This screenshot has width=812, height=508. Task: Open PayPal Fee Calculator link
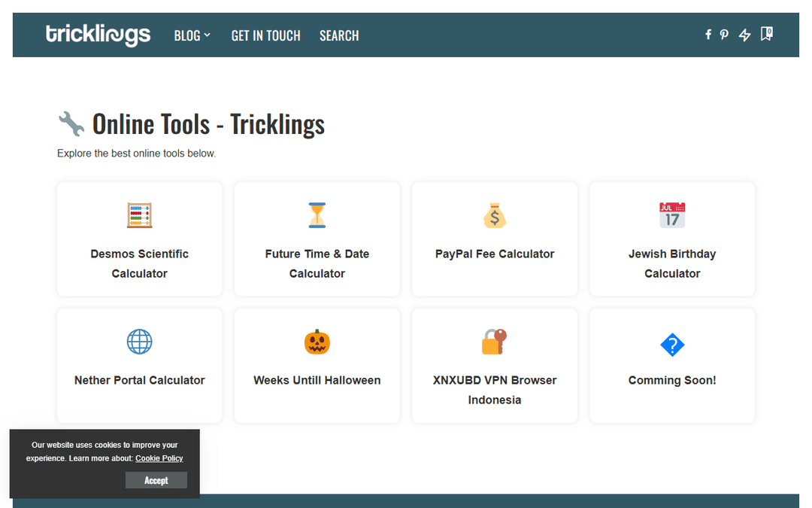[495, 254]
